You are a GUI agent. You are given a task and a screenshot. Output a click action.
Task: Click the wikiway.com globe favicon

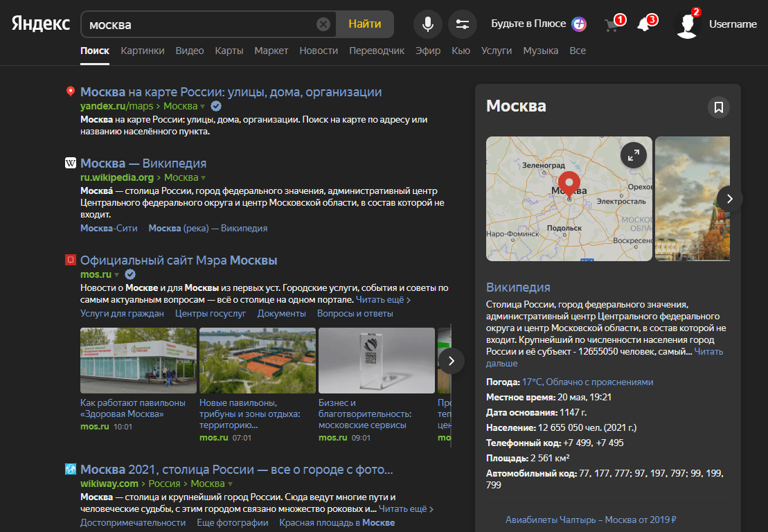click(x=71, y=469)
